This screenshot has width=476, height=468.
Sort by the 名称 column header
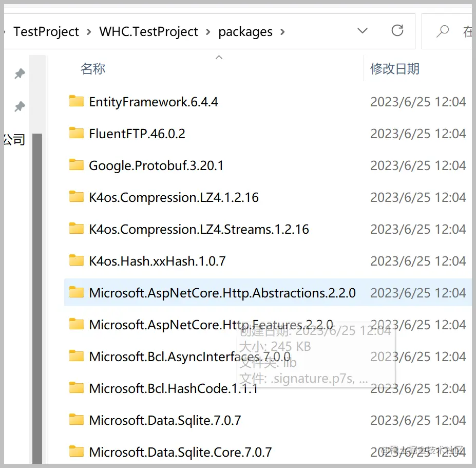93,69
